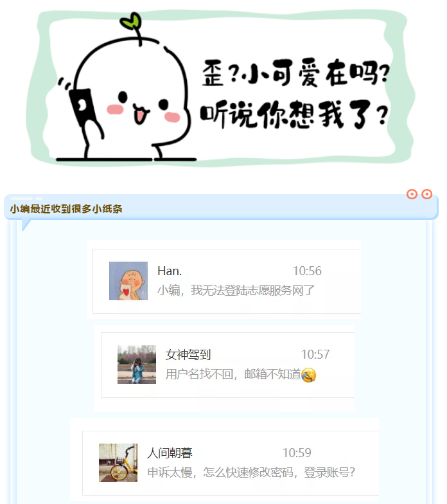The height and width of the screenshot is (504, 447).
Task: Click the left orange circle icon
Action: point(412,194)
